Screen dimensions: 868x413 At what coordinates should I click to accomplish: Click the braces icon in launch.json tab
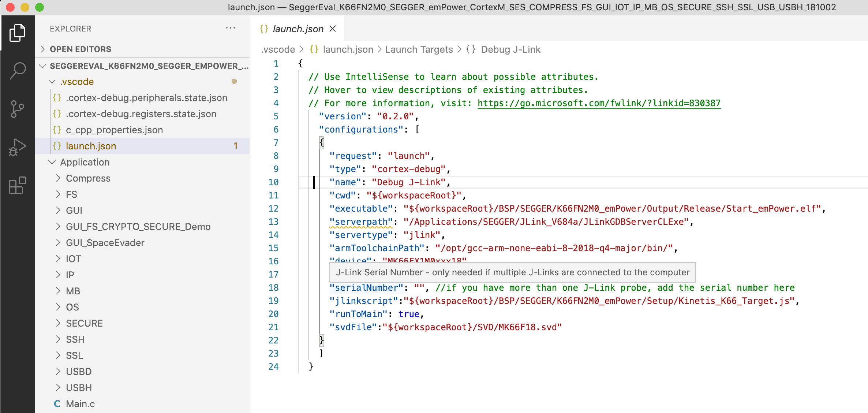pos(264,29)
